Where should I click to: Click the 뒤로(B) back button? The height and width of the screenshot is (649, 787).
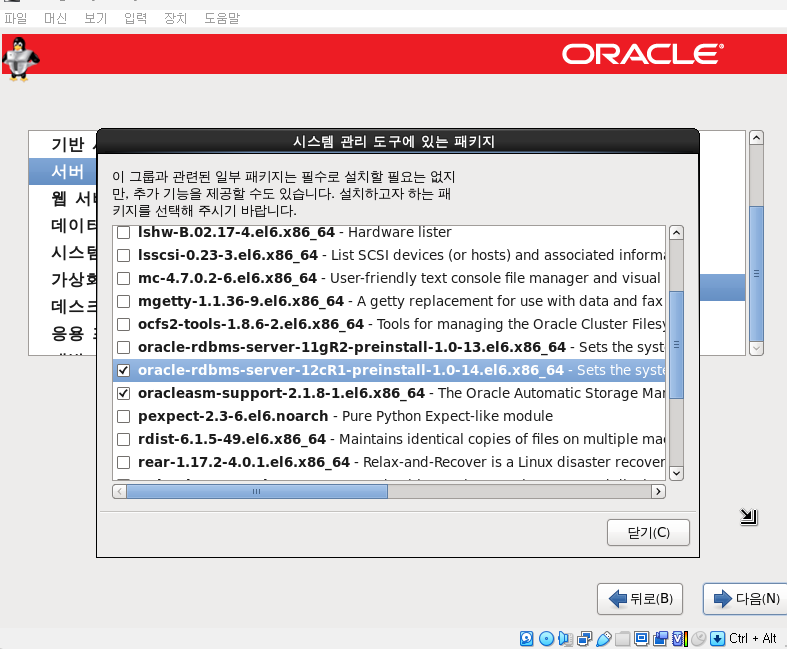click(640, 599)
